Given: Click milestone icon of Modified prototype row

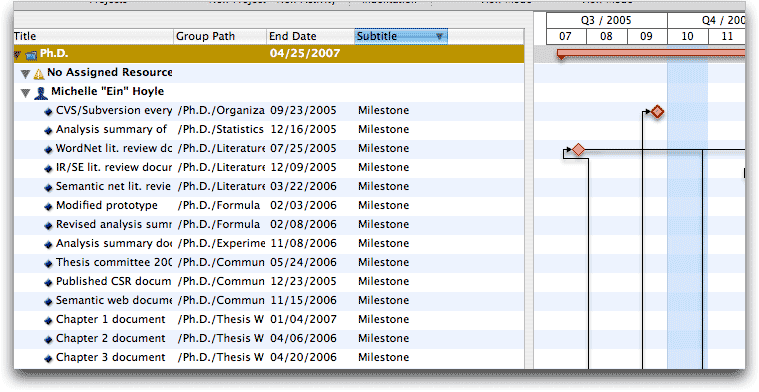Looking at the screenshot, I should pyautogui.click(x=48, y=207).
